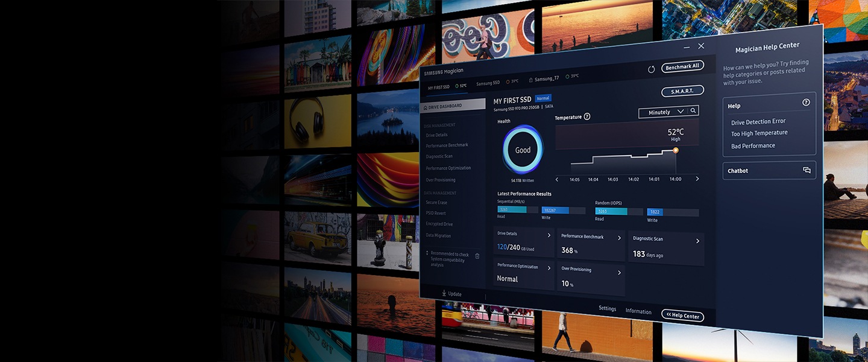Image resolution: width=868 pixels, height=362 pixels.
Task: Select Drive Dashboard in the sidebar
Action: [452, 106]
